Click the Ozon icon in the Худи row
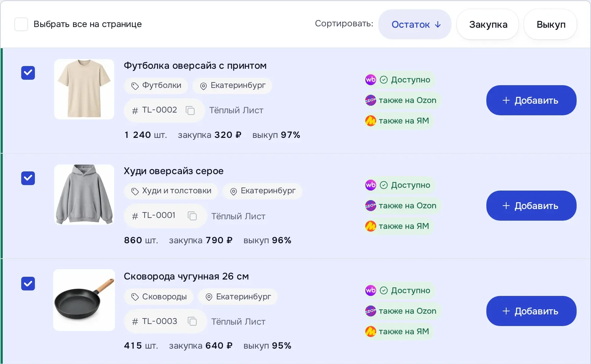The image size is (591, 364). (x=370, y=206)
